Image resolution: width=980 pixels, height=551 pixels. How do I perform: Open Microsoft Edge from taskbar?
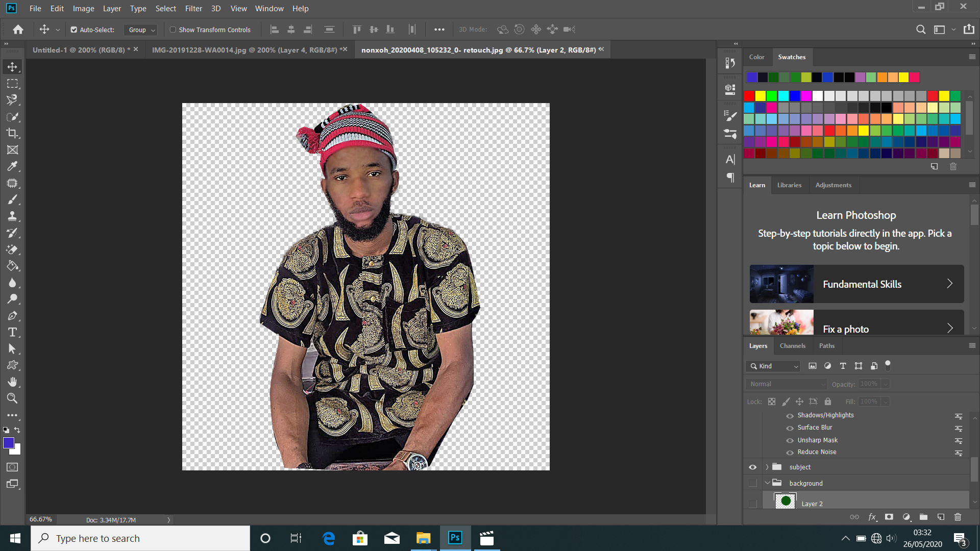coord(329,538)
